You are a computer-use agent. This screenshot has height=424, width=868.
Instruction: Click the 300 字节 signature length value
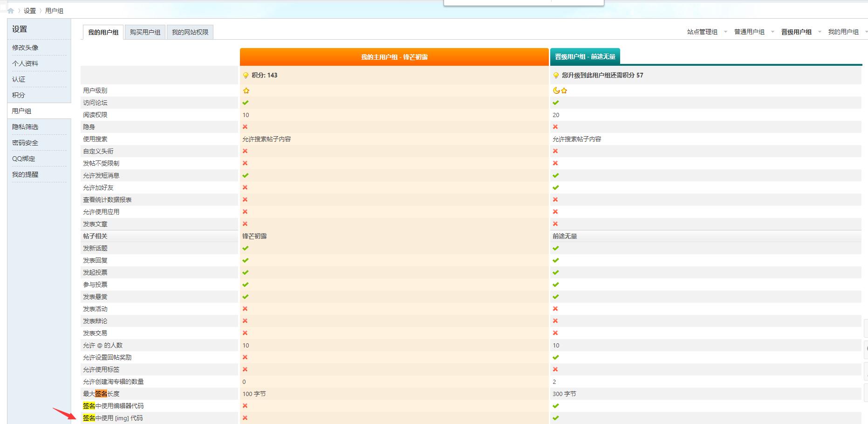tap(564, 394)
